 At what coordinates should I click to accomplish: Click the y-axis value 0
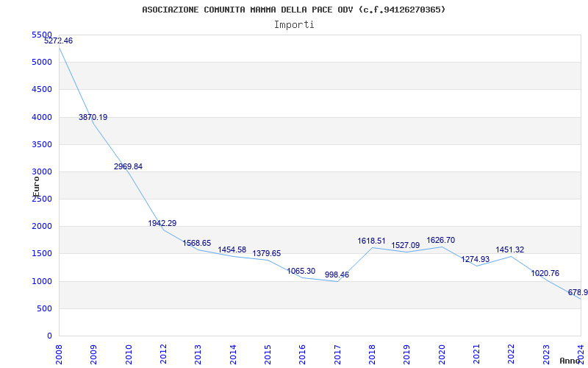click(49, 336)
